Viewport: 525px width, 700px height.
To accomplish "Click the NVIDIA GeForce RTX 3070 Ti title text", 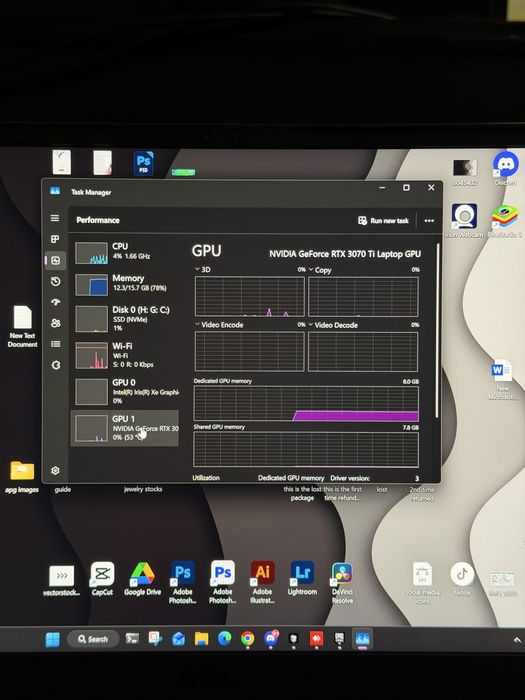I will (x=345, y=254).
